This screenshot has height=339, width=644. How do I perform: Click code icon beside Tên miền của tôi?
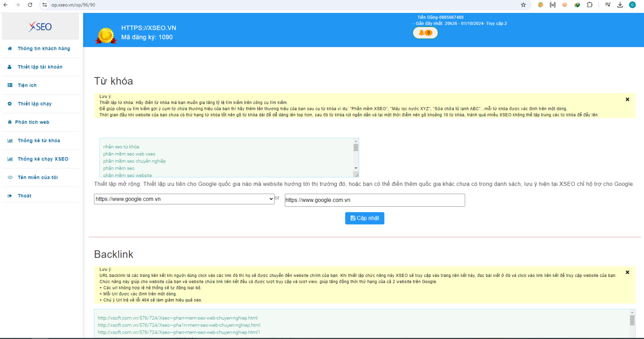pyautogui.click(x=10, y=177)
